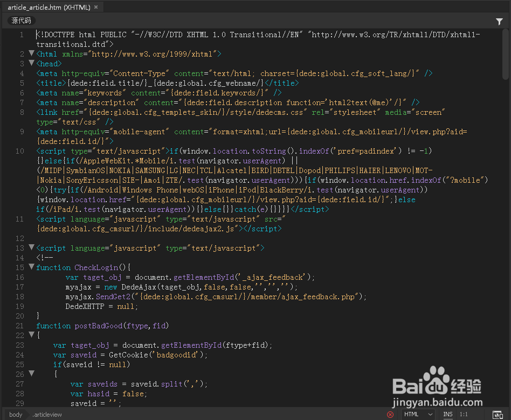Select the body tag in tag selector
The width and height of the screenshot is (511, 420).
click(x=16, y=415)
